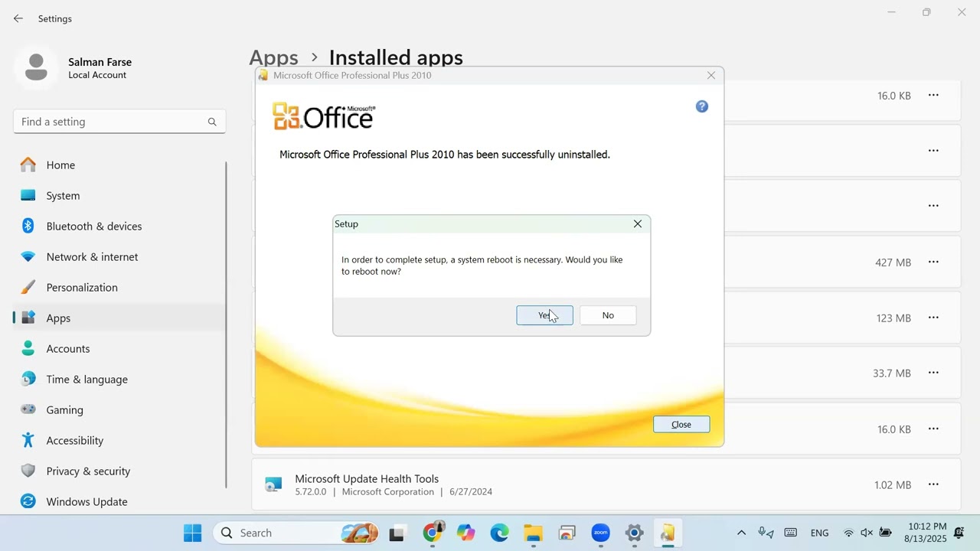This screenshot has height=551, width=980.
Task: Click the ENG language indicator
Action: tap(819, 533)
